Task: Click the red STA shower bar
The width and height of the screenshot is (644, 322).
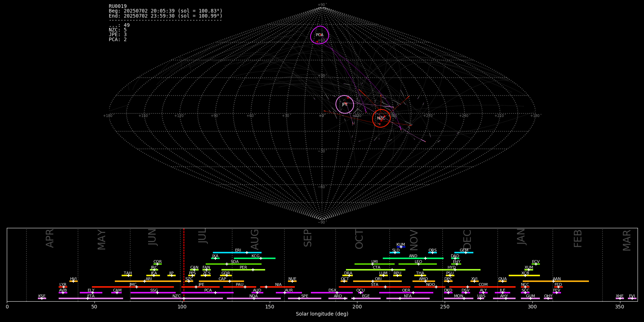Action: point(375,287)
